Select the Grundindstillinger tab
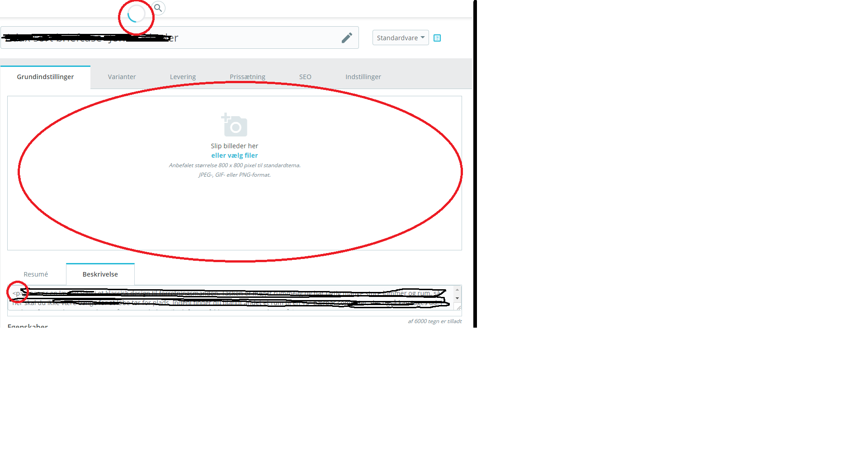The image size is (868, 470). [45, 77]
